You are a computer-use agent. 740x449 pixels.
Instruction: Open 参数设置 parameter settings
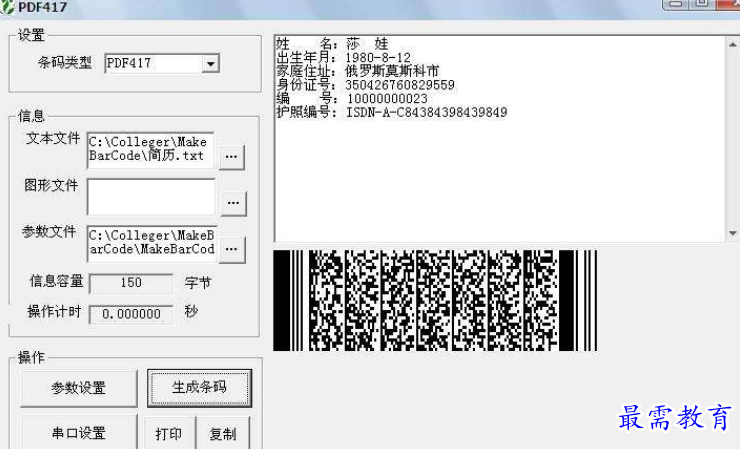[79, 388]
